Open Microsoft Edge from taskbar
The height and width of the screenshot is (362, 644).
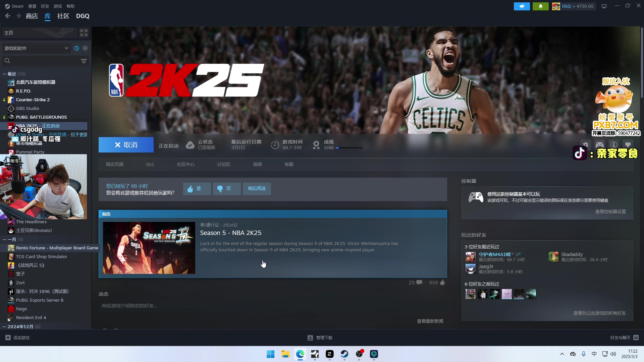click(x=300, y=354)
